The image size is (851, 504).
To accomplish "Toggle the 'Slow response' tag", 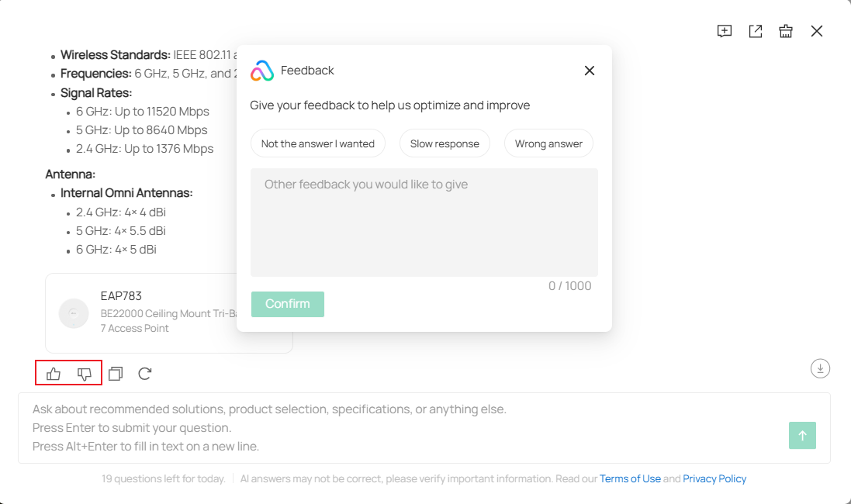I will [x=445, y=143].
